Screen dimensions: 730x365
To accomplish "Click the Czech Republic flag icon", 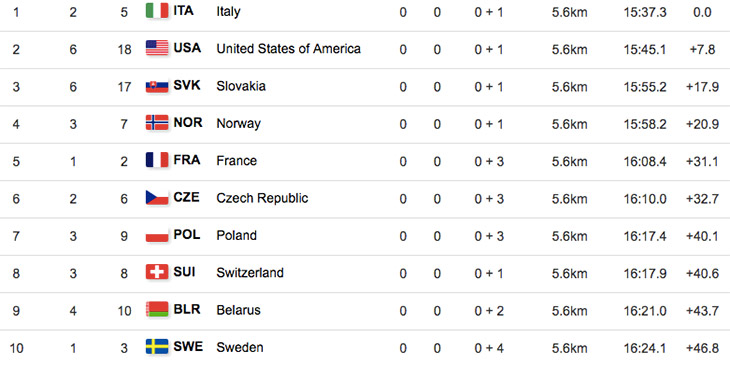I will (x=157, y=197).
